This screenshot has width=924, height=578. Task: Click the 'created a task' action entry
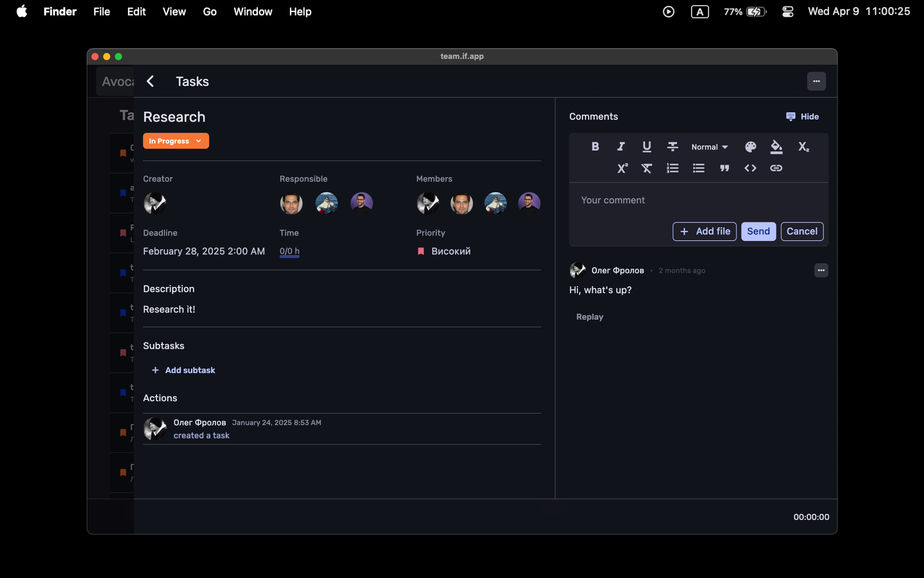pos(202,435)
